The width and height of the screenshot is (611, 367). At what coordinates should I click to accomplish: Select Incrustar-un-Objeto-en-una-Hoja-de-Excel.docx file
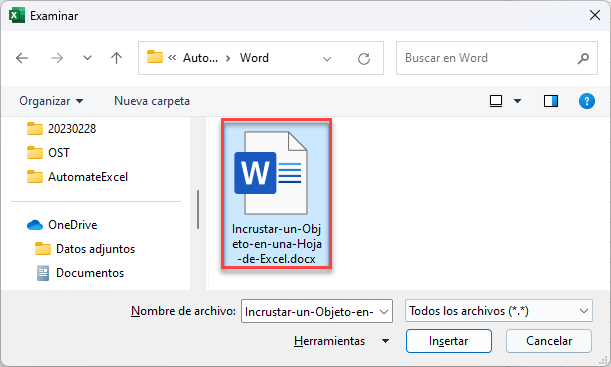click(276, 194)
